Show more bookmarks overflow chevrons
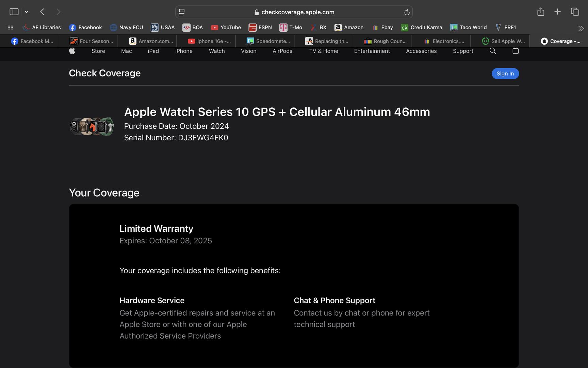Image resolution: width=588 pixels, height=368 pixels. [x=581, y=28]
